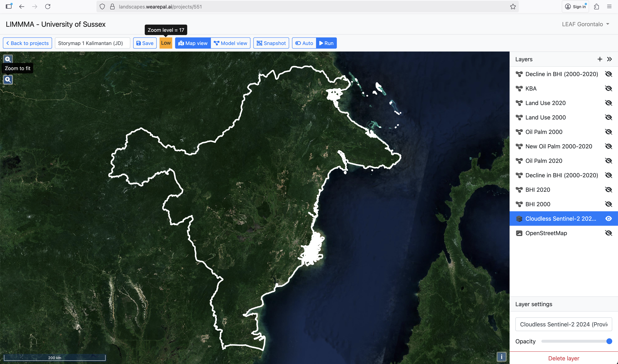Click the zoom-in magnifier icon on the map

pyautogui.click(x=8, y=59)
